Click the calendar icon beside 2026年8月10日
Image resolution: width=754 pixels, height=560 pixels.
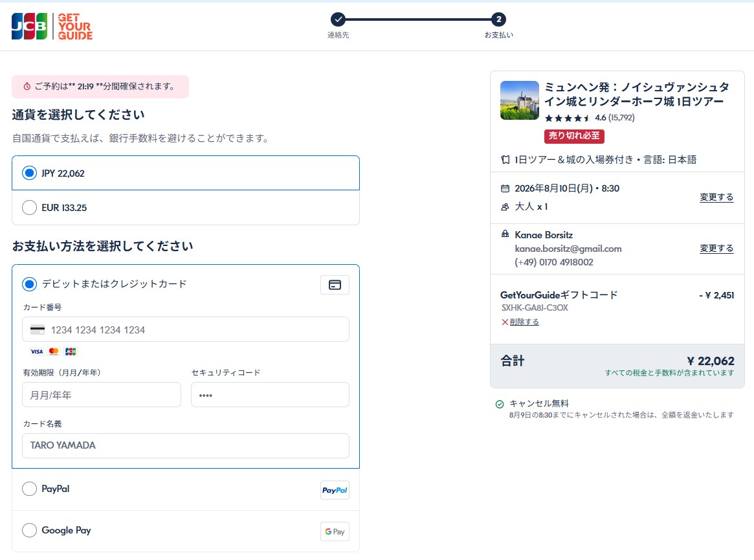click(x=505, y=188)
